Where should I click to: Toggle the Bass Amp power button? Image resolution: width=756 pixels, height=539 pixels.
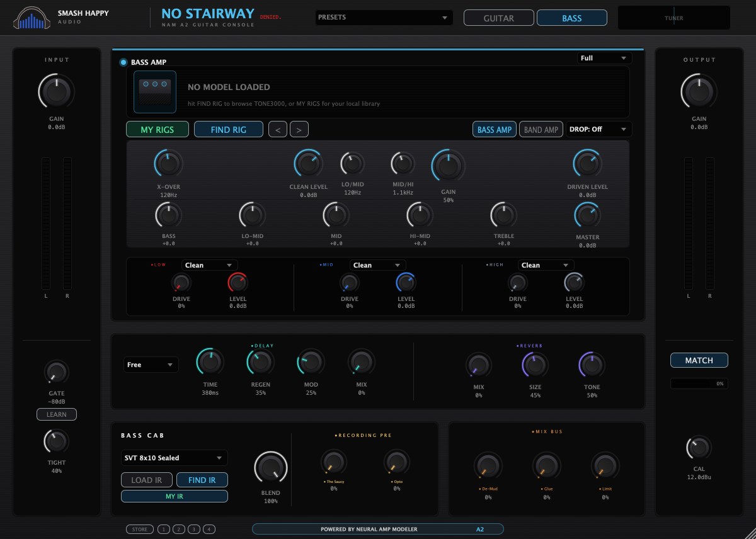123,62
